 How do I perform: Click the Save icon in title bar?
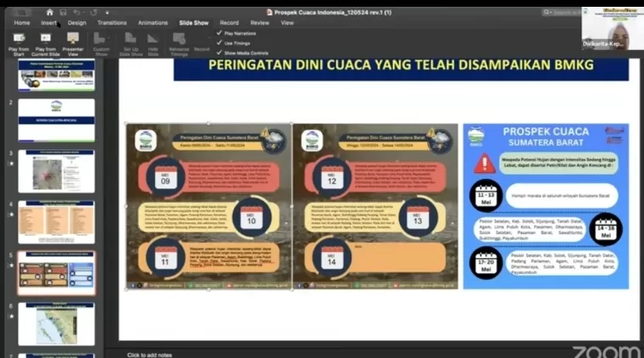(x=63, y=13)
